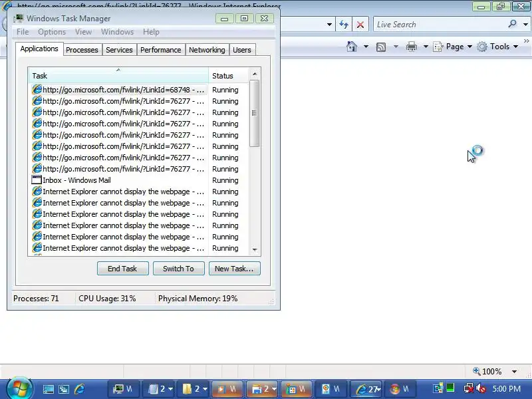The width and height of the screenshot is (532, 399).
Task: Click the muted volume icon in system tray
Action: [481, 388]
